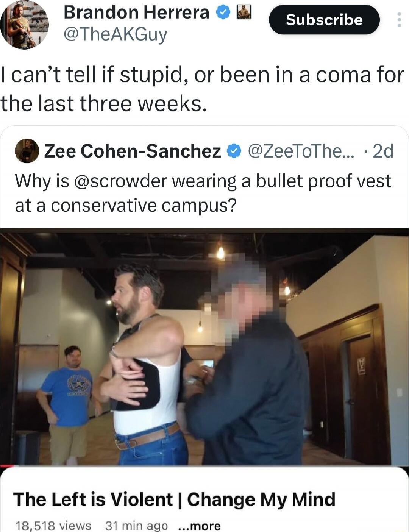Viewport: 409px width, 532px height.
Task: Click the Subscribe button
Action: [324, 20]
